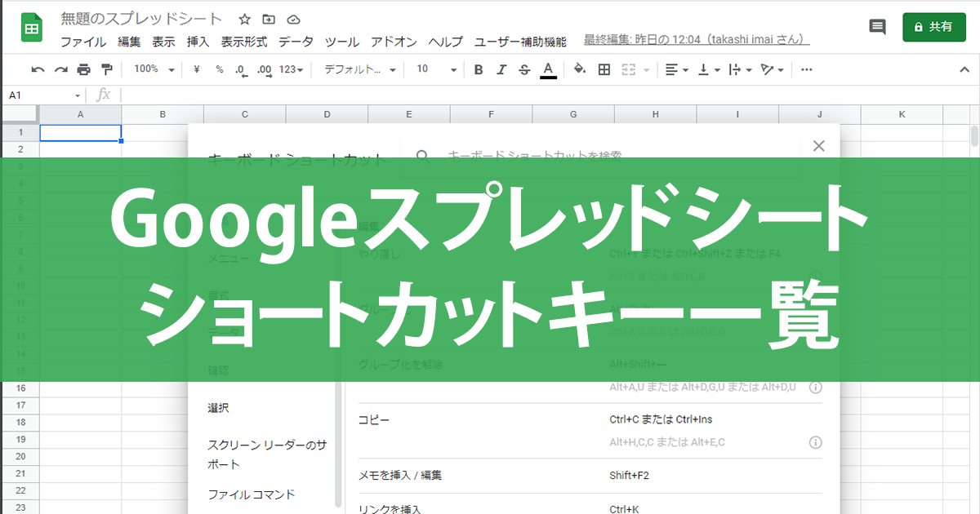Click the merge cells icon
This screenshot has width=980, height=514.
click(628, 70)
